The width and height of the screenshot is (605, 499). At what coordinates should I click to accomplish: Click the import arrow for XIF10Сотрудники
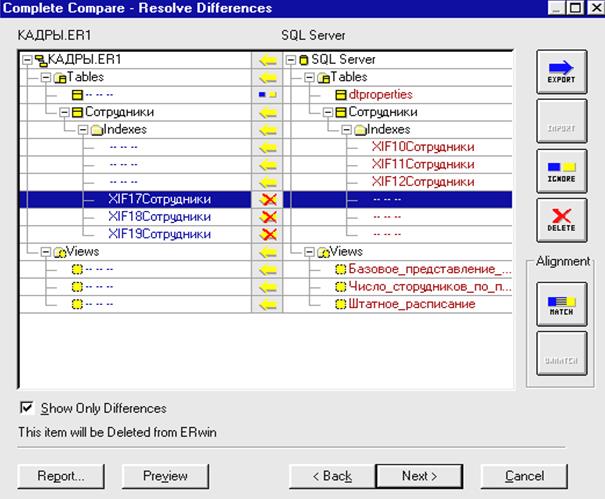pyautogui.click(x=267, y=147)
